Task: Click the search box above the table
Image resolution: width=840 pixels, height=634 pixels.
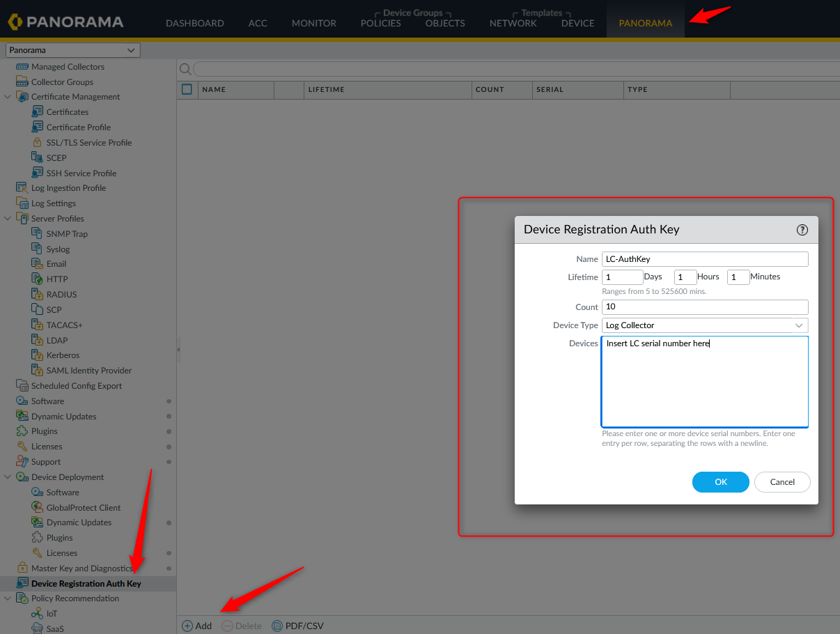Action: [516, 69]
